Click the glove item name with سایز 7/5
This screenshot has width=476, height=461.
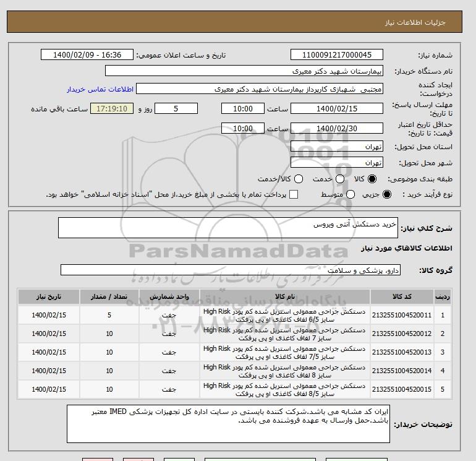tap(284, 353)
